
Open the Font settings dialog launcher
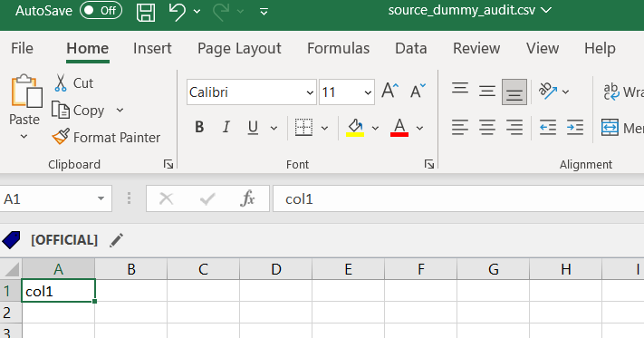(x=429, y=164)
